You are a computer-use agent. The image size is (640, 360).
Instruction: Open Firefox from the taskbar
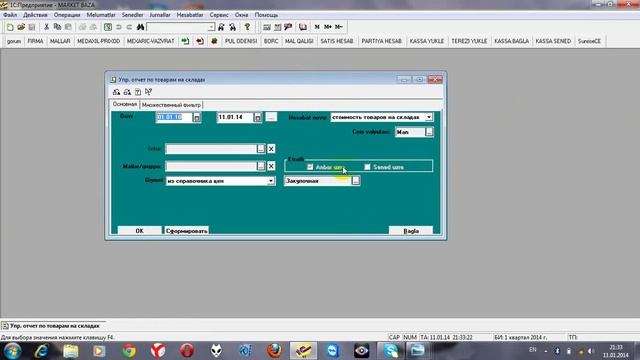274,351
